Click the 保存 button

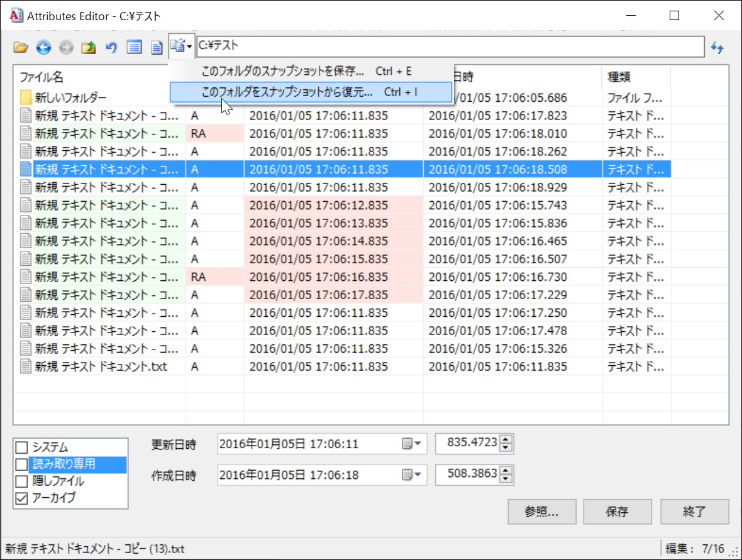617,512
